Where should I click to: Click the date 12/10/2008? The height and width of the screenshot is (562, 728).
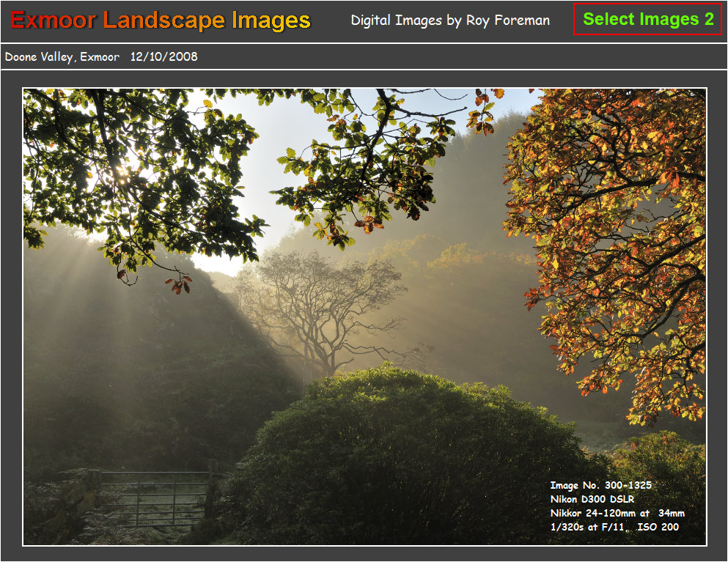[164, 56]
